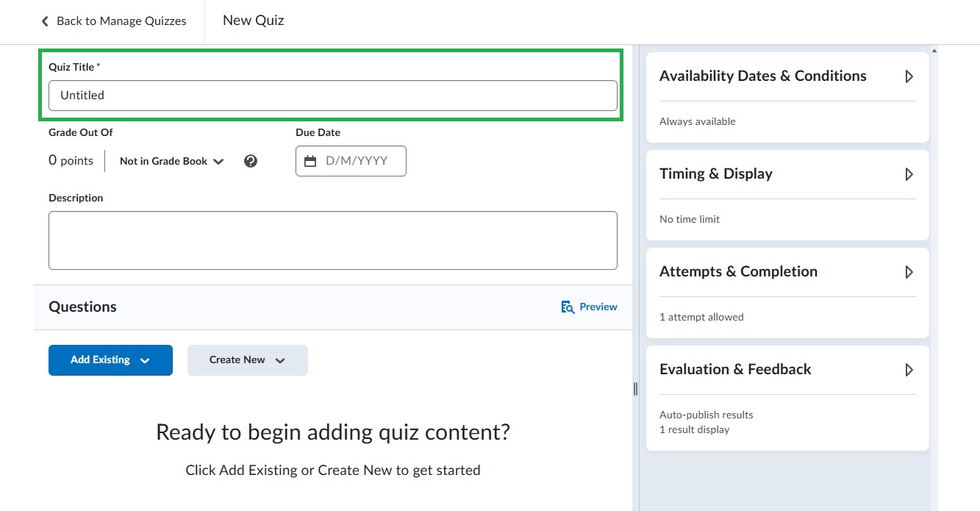Click the Quiz Title input field

pos(332,96)
